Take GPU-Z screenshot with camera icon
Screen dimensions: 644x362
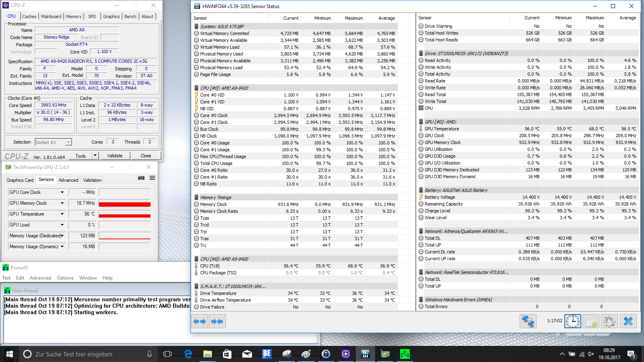click(141, 178)
